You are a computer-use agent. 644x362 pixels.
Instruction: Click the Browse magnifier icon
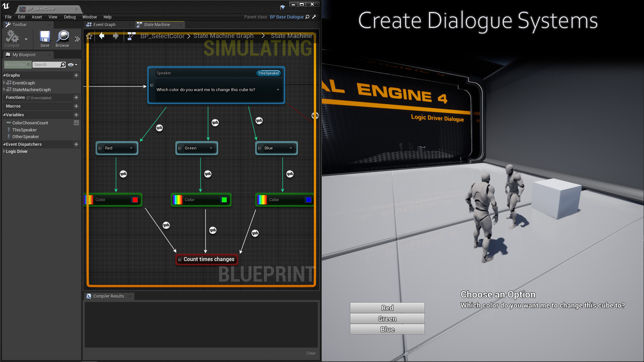[62, 37]
